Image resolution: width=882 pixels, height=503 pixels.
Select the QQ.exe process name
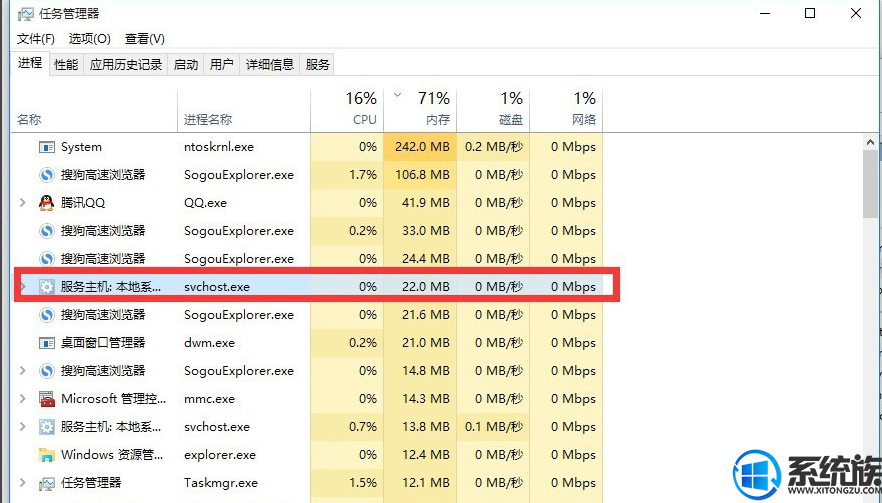click(x=205, y=203)
